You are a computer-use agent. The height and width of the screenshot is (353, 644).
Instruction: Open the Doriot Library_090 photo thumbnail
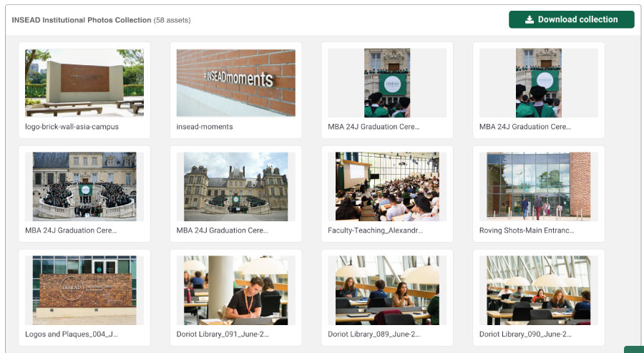click(538, 290)
